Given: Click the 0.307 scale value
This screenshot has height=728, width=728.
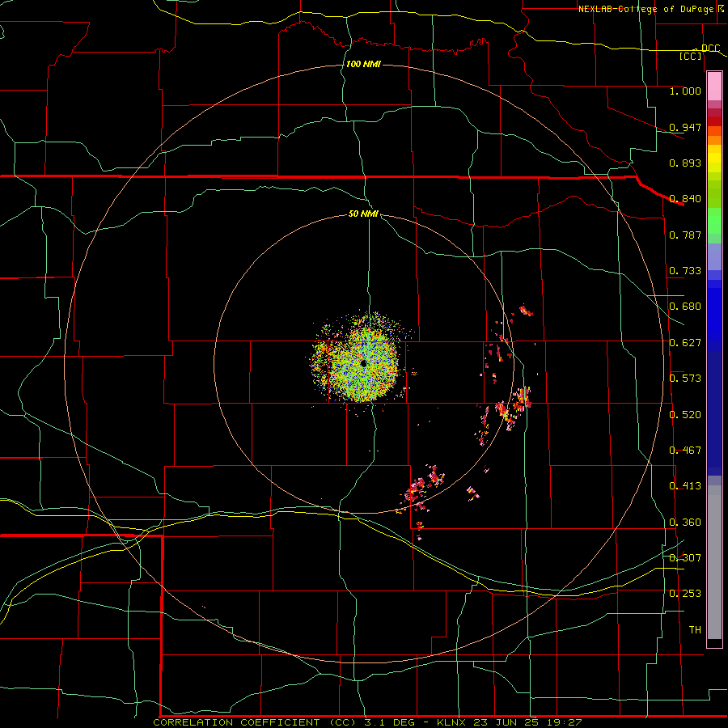Looking at the screenshot, I should tap(685, 558).
